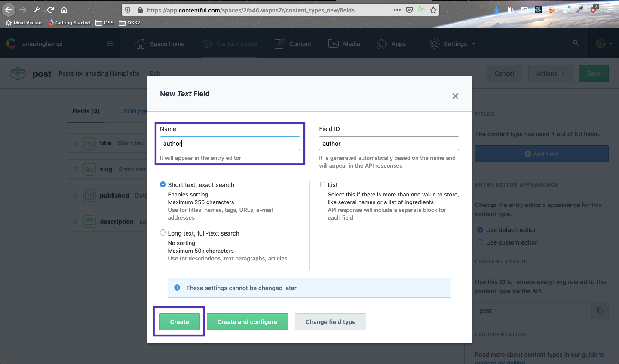Save the post content type
Screen dimensions: 619x364
click(594, 73)
